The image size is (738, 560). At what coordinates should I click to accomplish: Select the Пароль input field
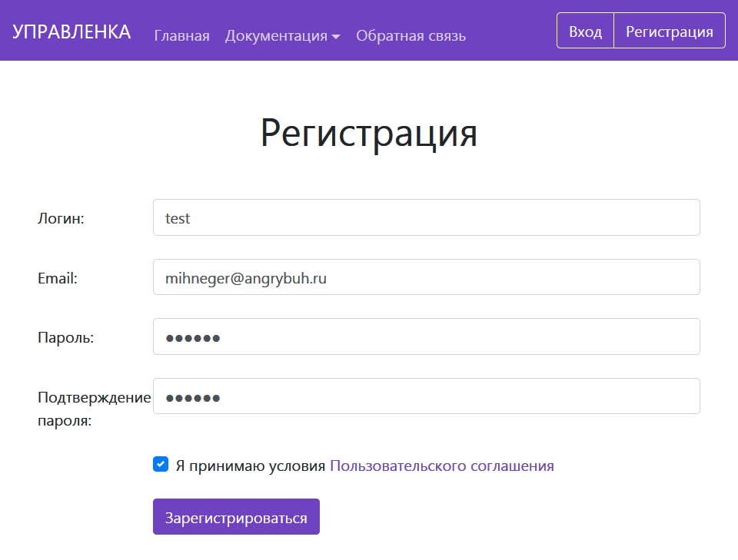426,336
